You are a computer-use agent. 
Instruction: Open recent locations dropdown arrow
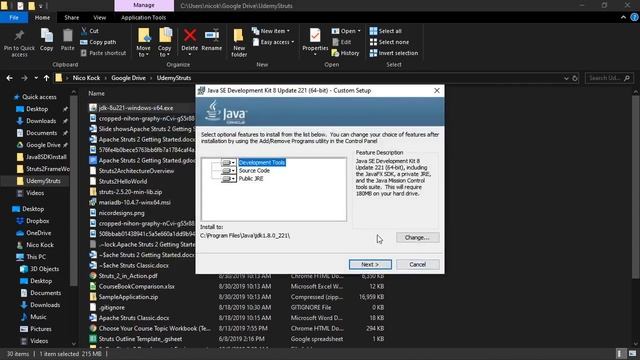coord(36,78)
